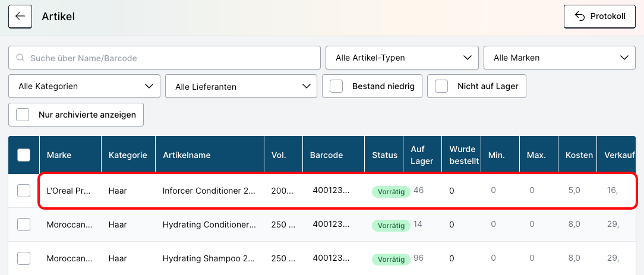Viewport: 644px width, 275px height.
Task: Open the Alle Lieferanten dropdown
Action: click(x=241, y=87)
